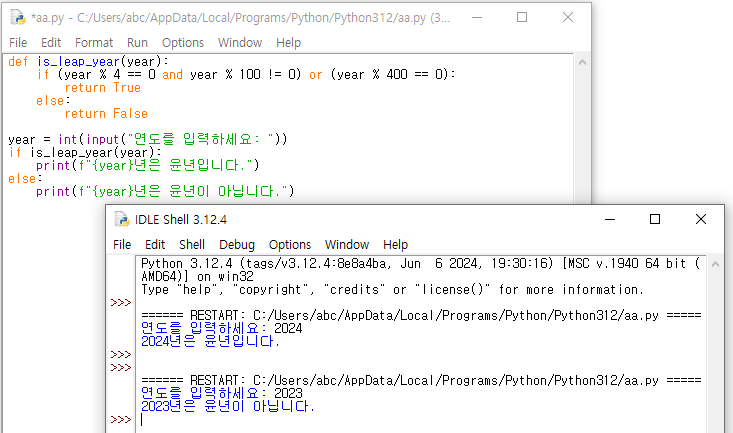Click scroll-up arrow in IDLE Shell scrollbar
This screenshot has width=733, height=433.
pos(715,264)
